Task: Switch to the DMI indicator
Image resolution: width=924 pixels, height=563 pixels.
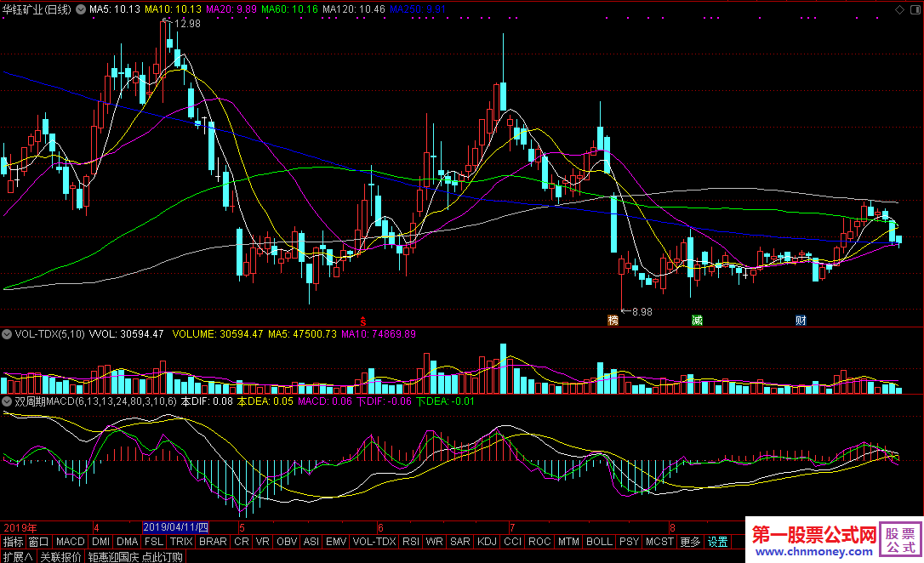Action: pyautogui.click(x=100, y=542)
